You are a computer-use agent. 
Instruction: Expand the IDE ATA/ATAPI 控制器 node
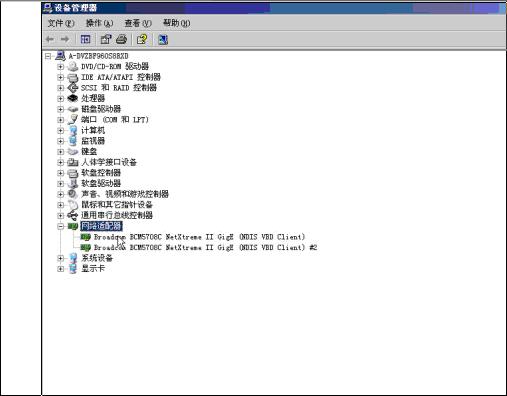[60, 77]
